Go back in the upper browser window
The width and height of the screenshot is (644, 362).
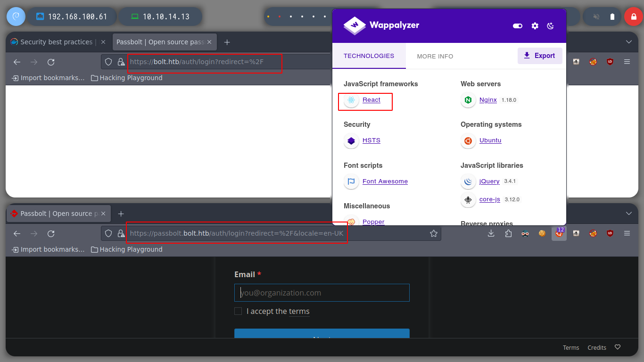coord(17,62)
